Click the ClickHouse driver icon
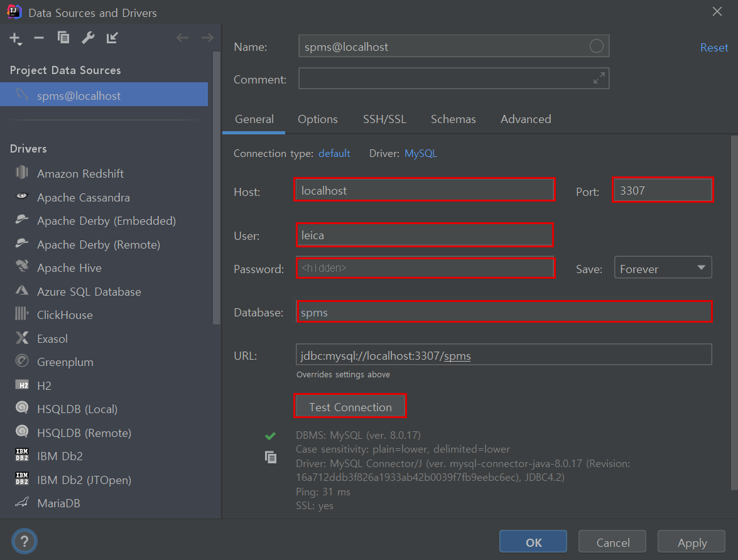The height and width of the screenshot is (560, 738). 21,313
